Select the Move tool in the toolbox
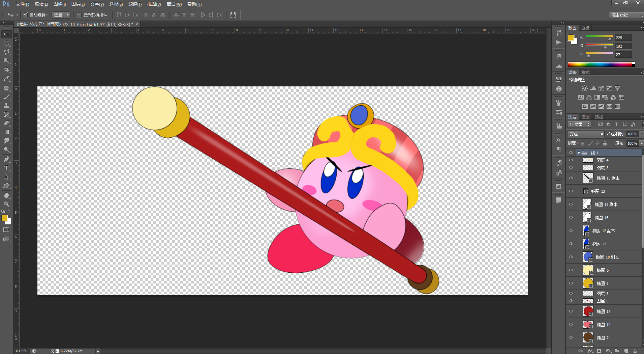Image resolution: width=644 pixels, height=354 pixels. 6,34
